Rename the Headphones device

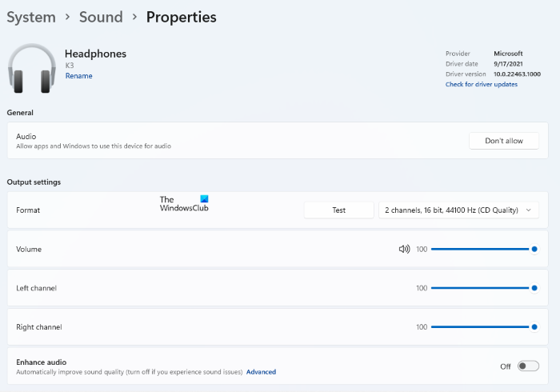click(x=78, y=76)
